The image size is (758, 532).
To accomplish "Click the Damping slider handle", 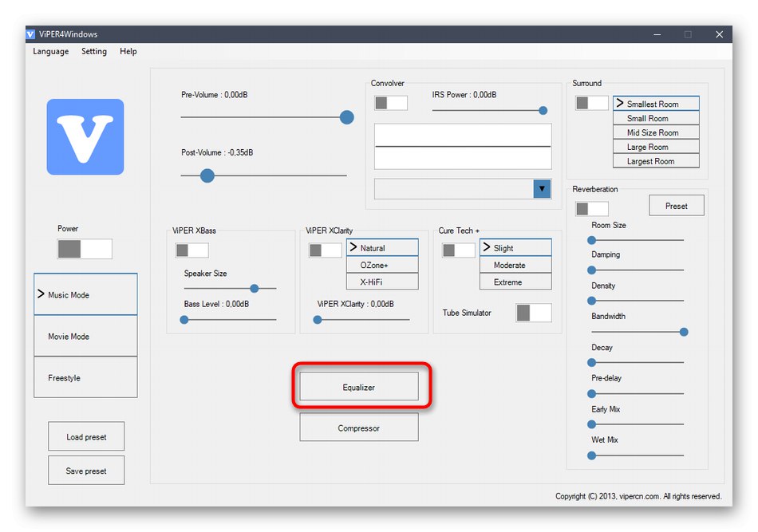I will 592,270.
